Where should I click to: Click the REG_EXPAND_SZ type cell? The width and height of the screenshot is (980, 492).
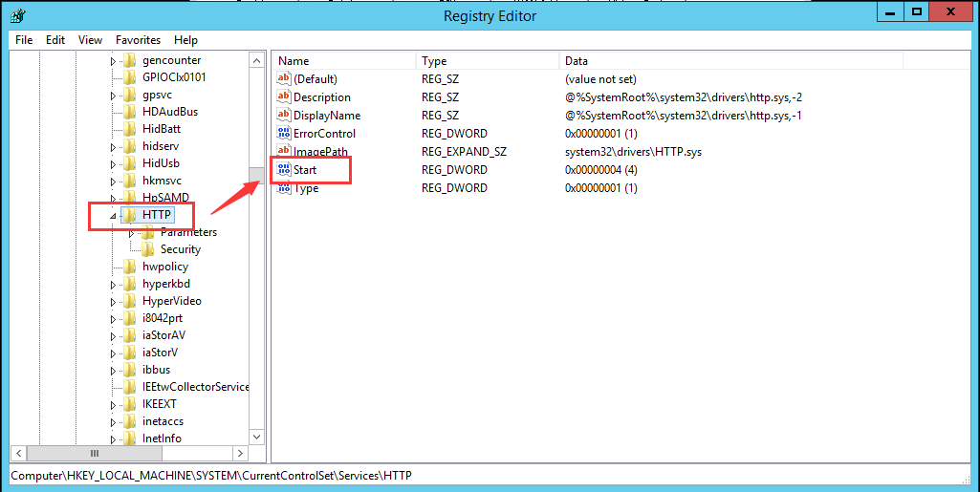(464, 152)
